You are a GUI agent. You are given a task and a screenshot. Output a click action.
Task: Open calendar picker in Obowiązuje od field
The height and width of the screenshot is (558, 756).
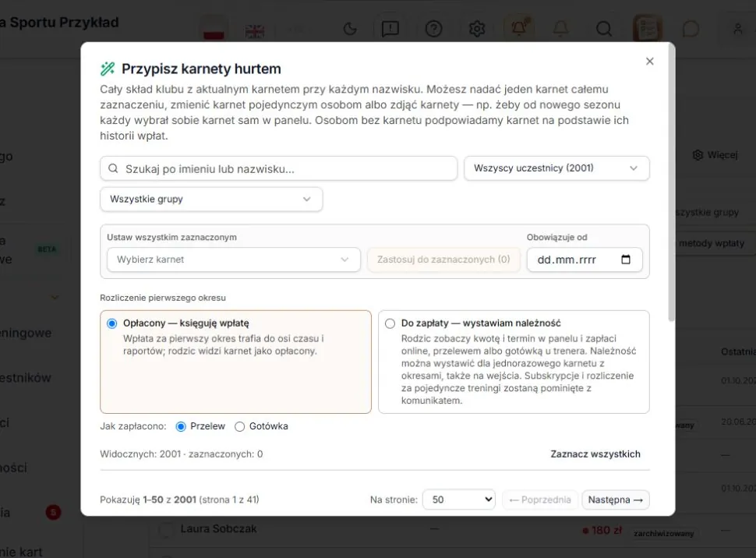point(625,260)
